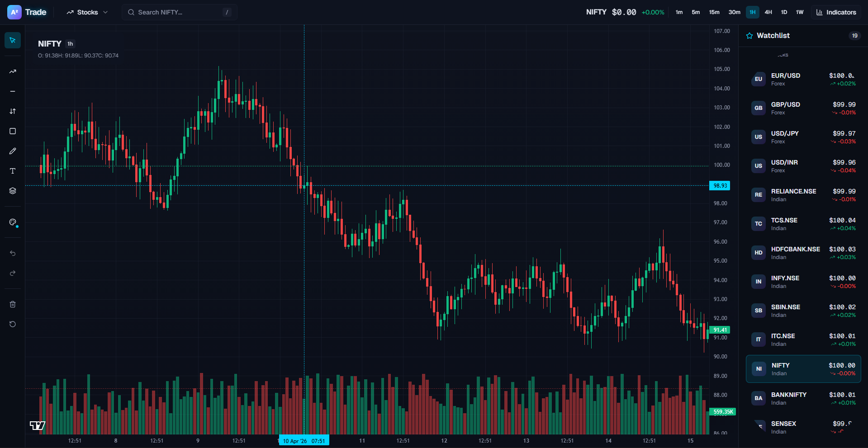This screenshot has width=868, height=448.
Task: Undo the last chart action
Action: click(13, 253)
